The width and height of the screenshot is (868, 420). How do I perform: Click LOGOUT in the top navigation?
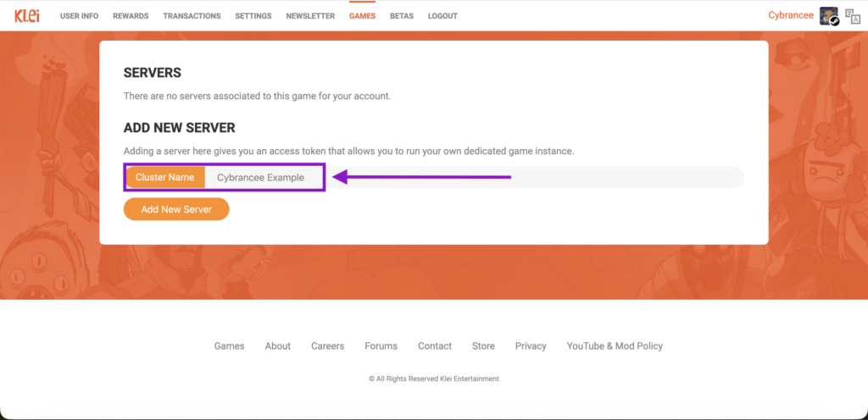pos(442,16)
